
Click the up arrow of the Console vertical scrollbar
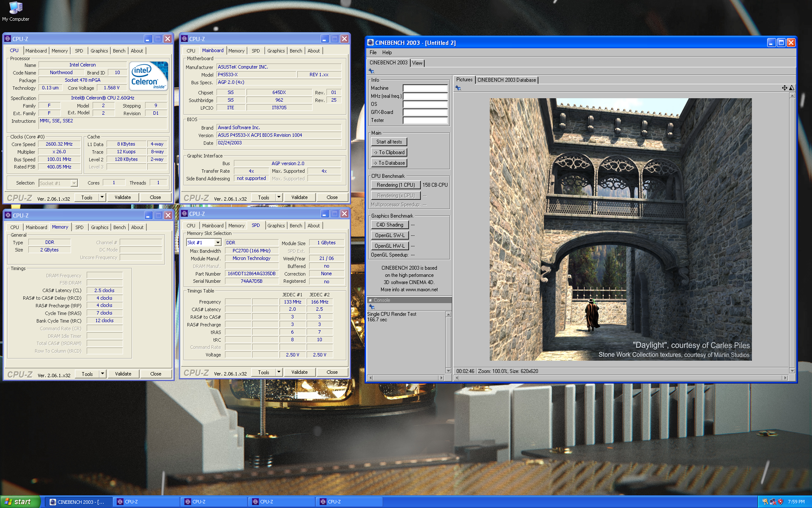pos(448,315)
